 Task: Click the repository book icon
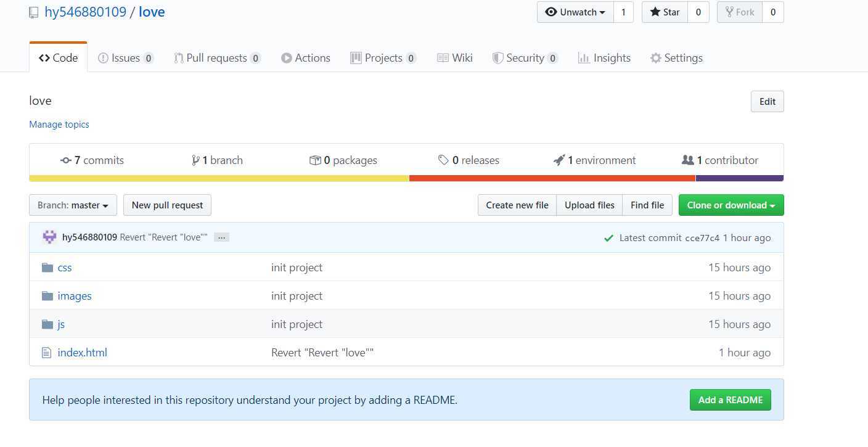pyautogui.click(x=34, y=12)
